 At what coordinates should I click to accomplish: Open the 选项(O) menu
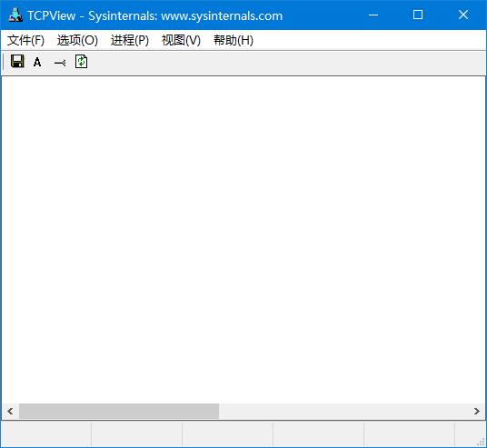(x=77, y=40)
